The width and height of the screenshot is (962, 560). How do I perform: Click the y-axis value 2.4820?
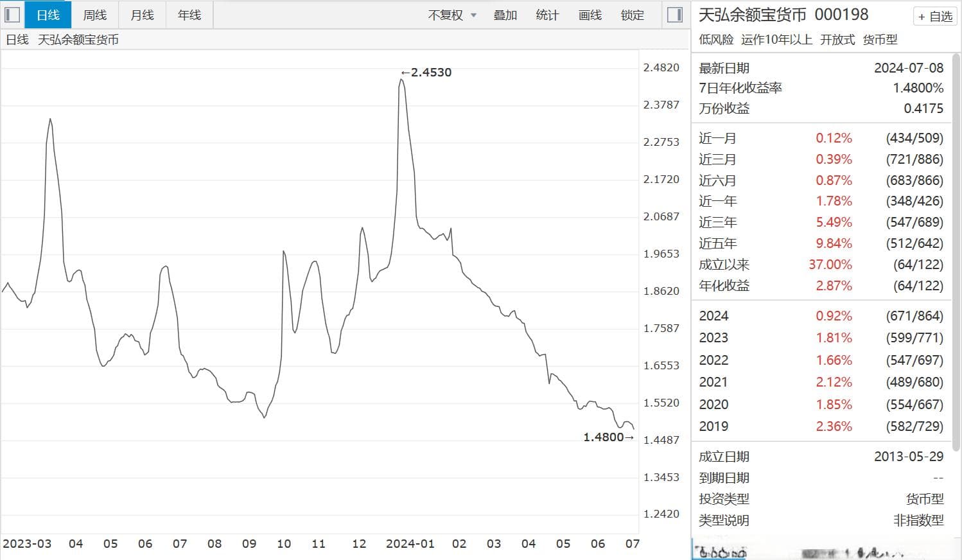tap(661, 67)
